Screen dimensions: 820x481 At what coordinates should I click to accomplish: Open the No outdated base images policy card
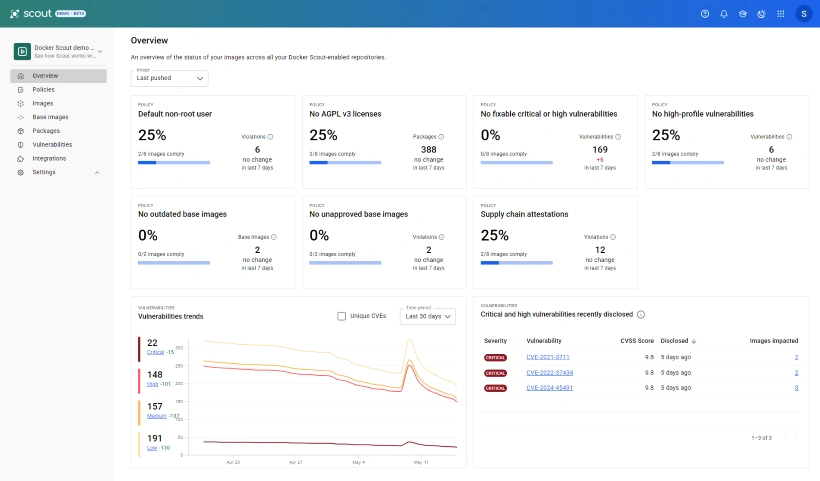pos(213,242)
